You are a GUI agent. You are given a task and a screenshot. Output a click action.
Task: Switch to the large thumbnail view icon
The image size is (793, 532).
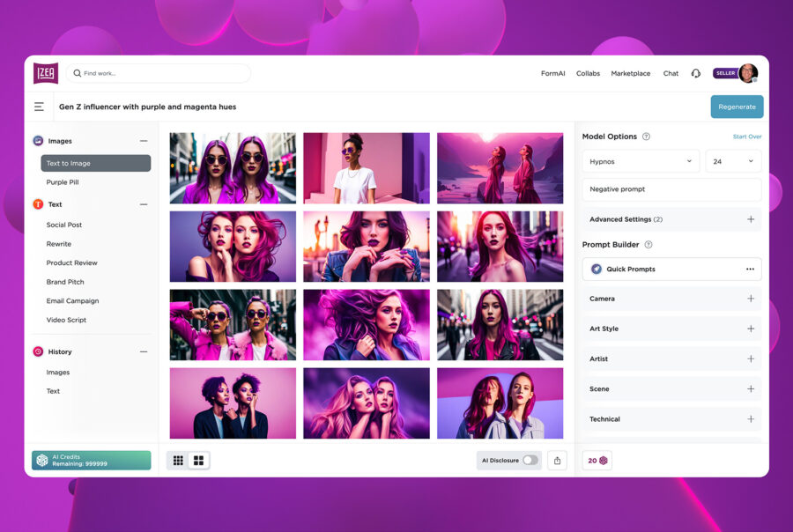(198, 460)
